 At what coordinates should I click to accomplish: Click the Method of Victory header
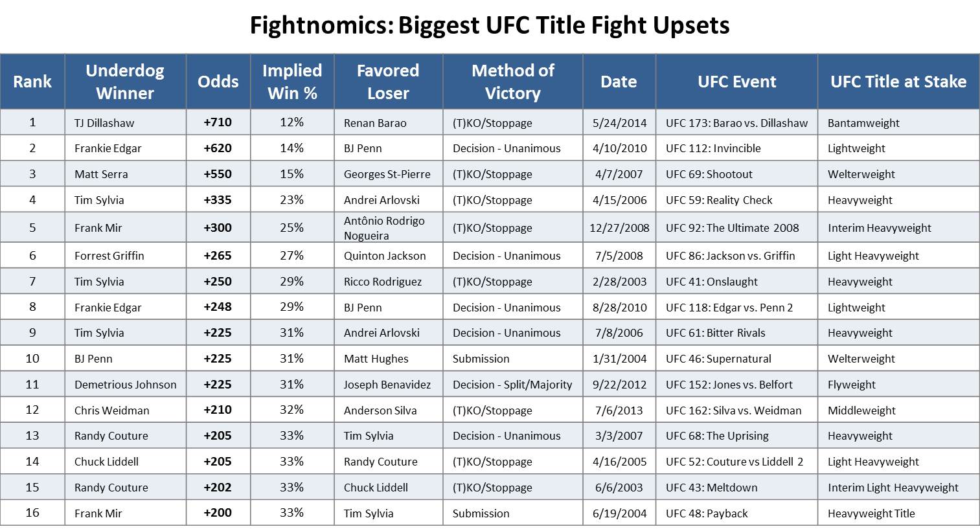pyautogui.click(x=512, y=82)
